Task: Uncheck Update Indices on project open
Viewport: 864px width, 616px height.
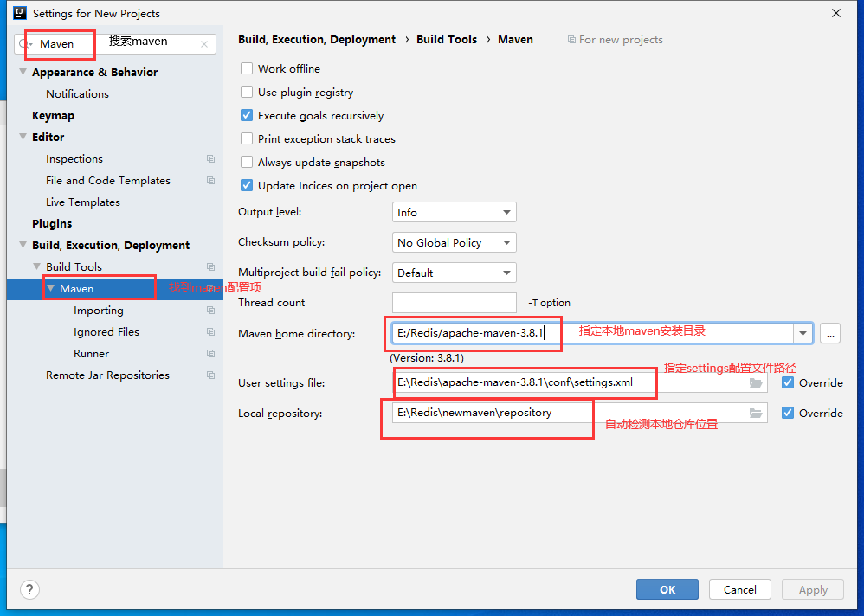Action: pos(247,185)
